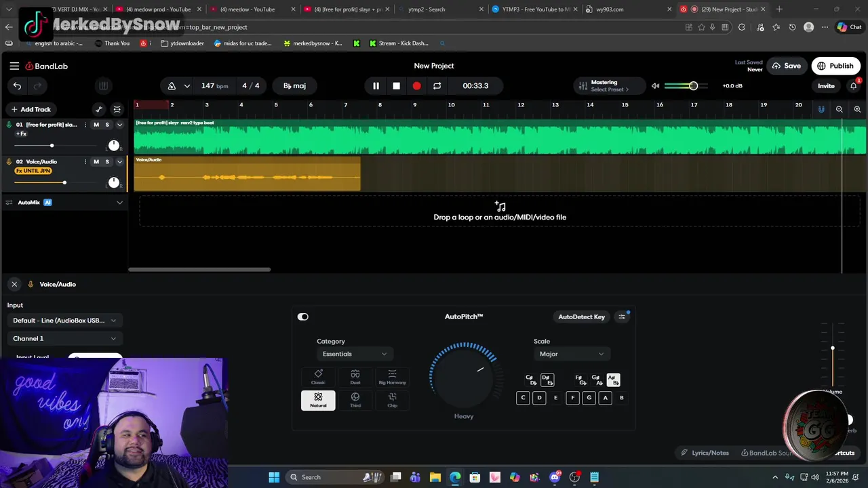Mute master output speaker icon
The height and width of the screenshot is (488, 868).
(655, 86)
